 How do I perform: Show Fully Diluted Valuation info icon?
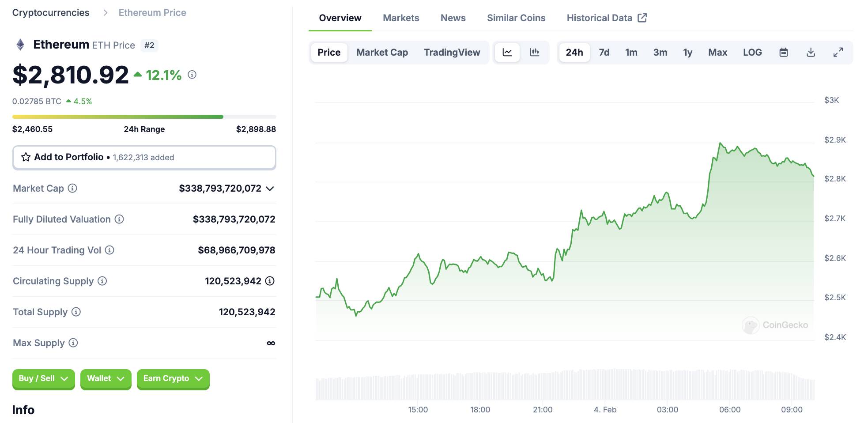(119, 219)
